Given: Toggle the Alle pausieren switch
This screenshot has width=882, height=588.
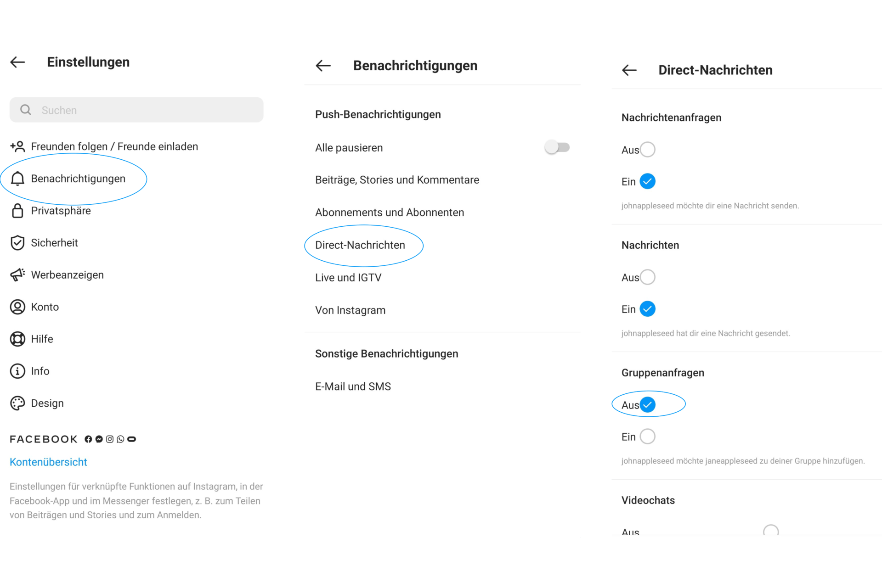Looking at the screenshot, I should click(557, 147).
